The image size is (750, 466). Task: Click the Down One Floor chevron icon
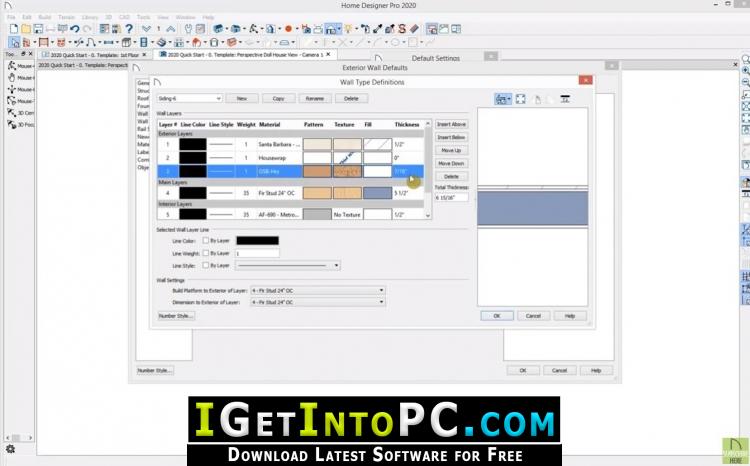[x=146, y=29]
